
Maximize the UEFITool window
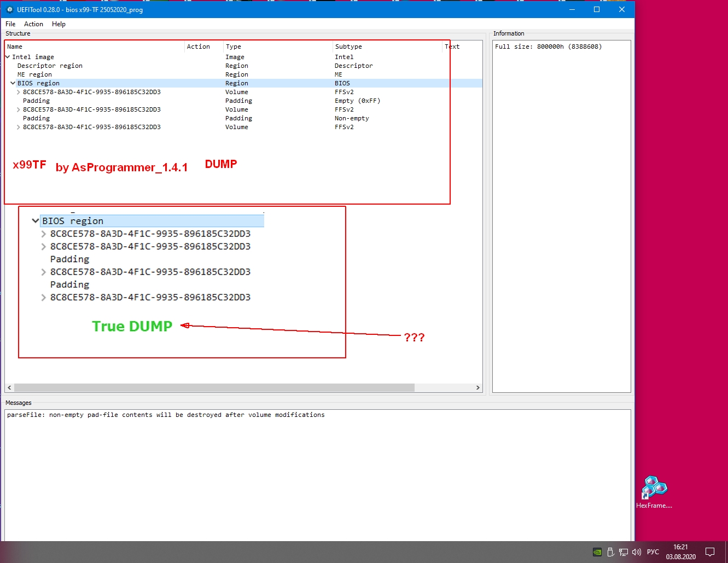tap(597, 9)
